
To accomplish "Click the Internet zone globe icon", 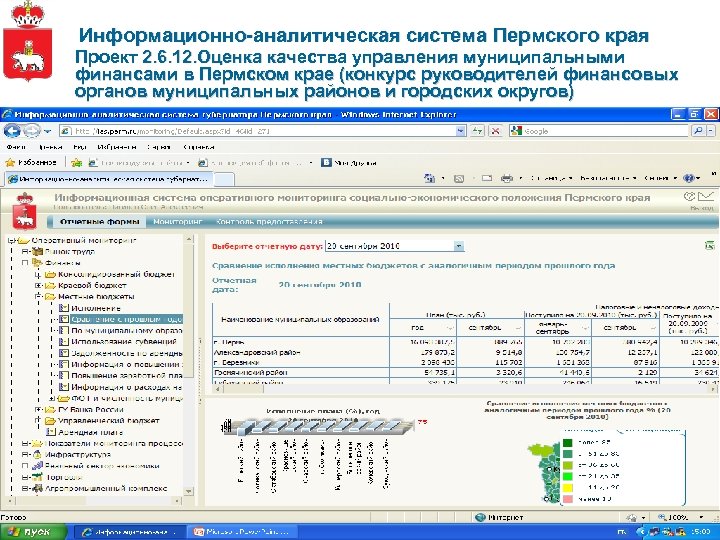I will [480, 518].
